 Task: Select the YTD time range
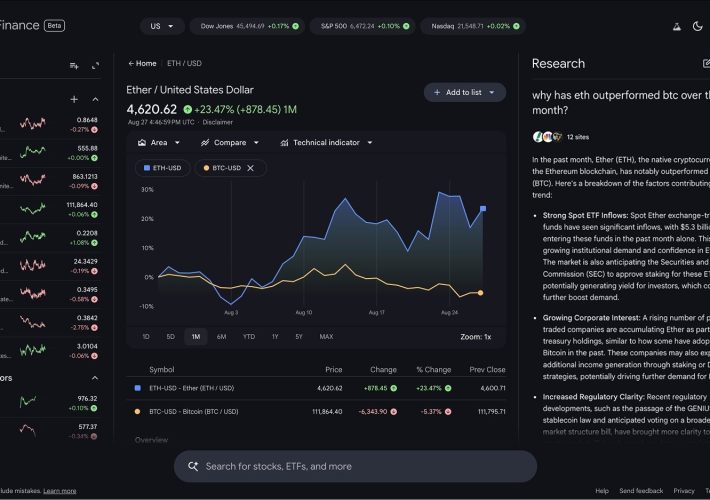pos(249,337)
